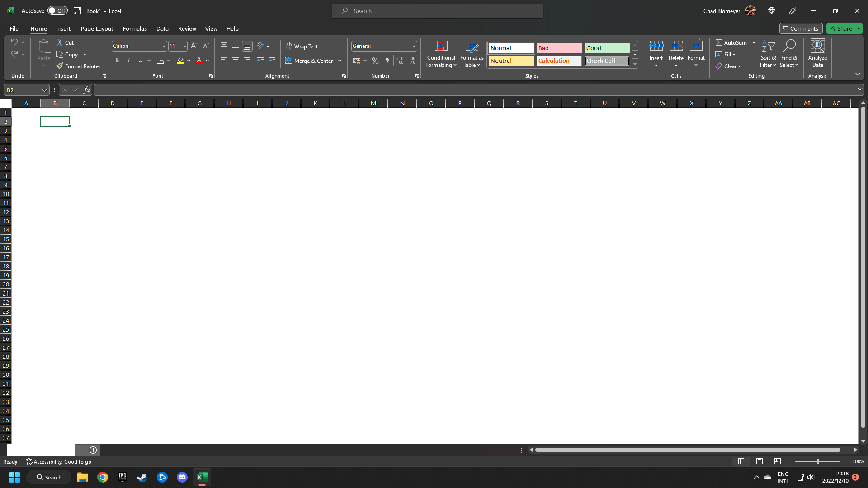Expand the Fill Color dropdown arrow
868x488 pixels.
point(189,61)
